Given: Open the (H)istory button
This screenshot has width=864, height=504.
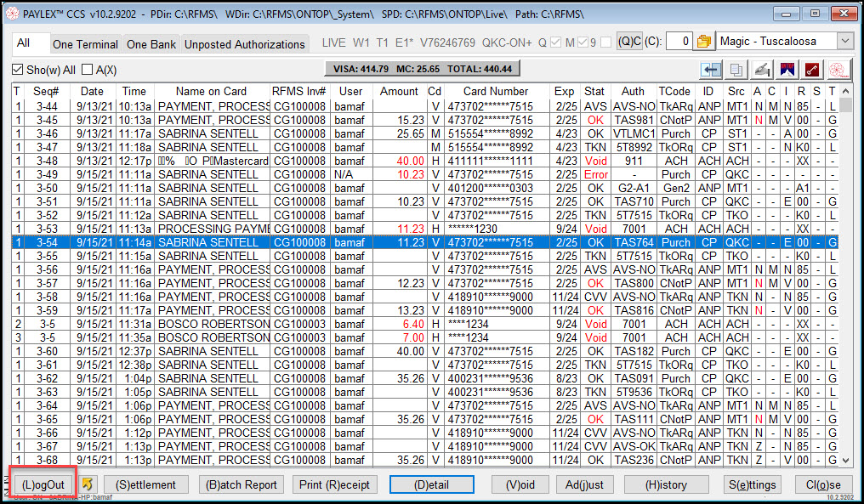Looking at the screenshot, I should [666, 484].
